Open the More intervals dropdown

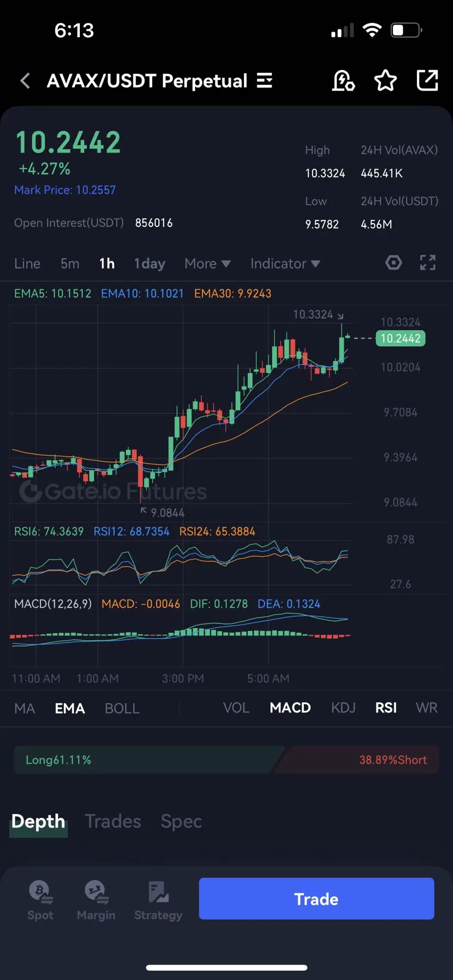pyautogui.click(x=207, y=264)
